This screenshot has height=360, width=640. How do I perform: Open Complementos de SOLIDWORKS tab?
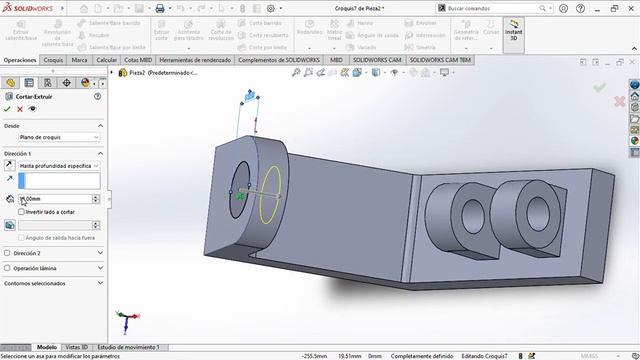pos(279,60)
